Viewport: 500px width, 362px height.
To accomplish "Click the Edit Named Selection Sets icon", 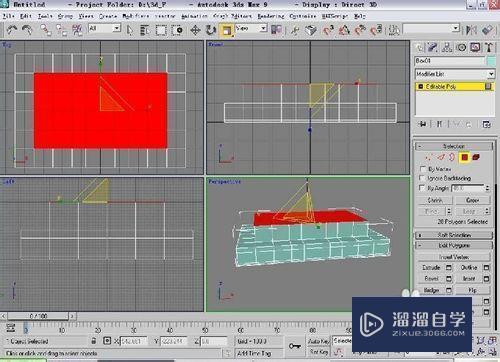I will point(394,30).
